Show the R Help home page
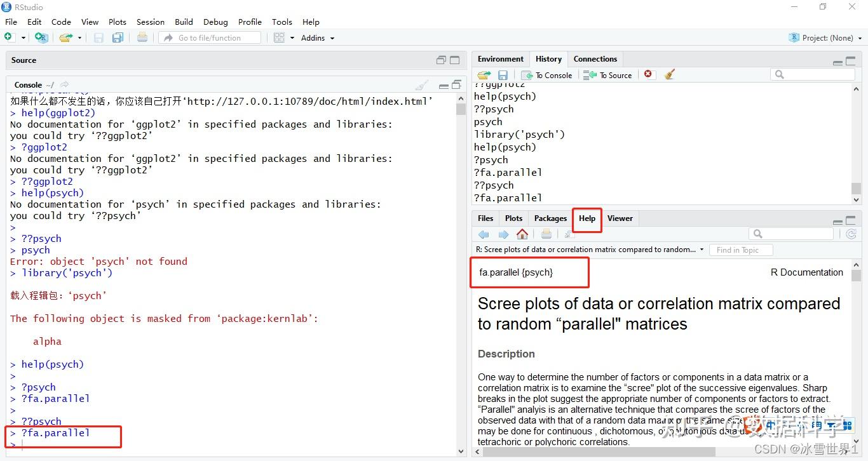 [522, 234]
